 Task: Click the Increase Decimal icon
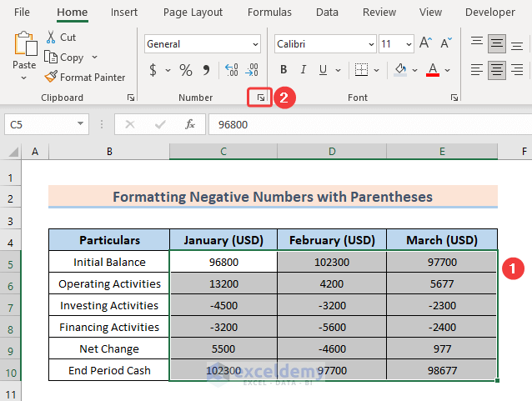point(231,70)
